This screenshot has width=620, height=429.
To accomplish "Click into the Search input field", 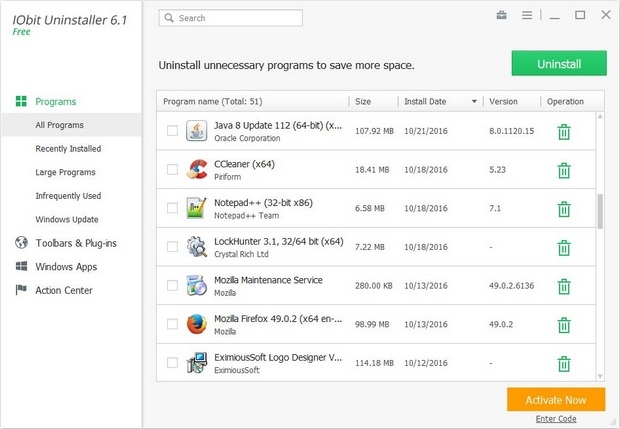I will point(231,18).
